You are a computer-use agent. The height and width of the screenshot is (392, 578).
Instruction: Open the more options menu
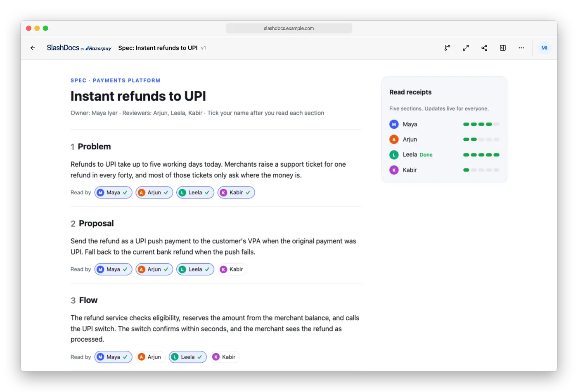(521, 48)
